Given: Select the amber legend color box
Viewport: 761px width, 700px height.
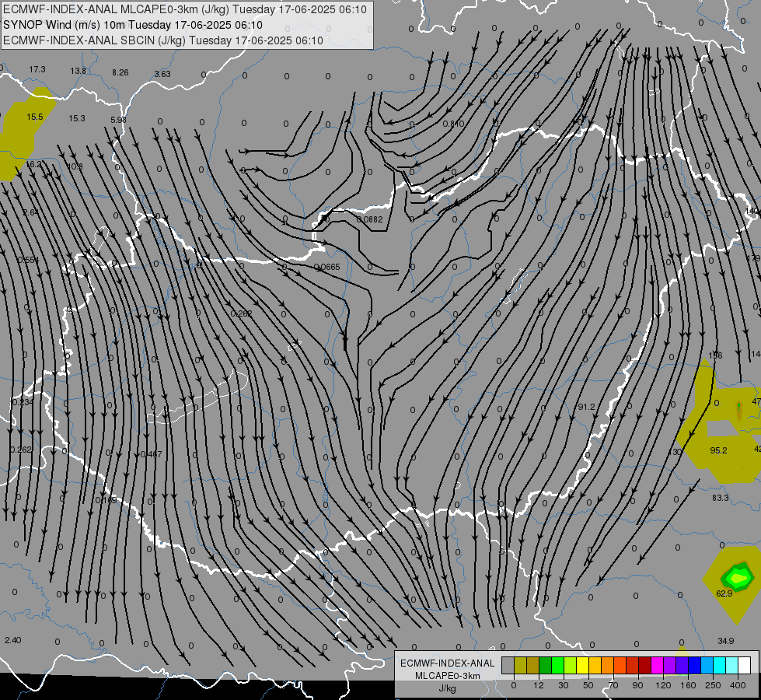Looking at the screenshot, I should (x=595, y=666).
